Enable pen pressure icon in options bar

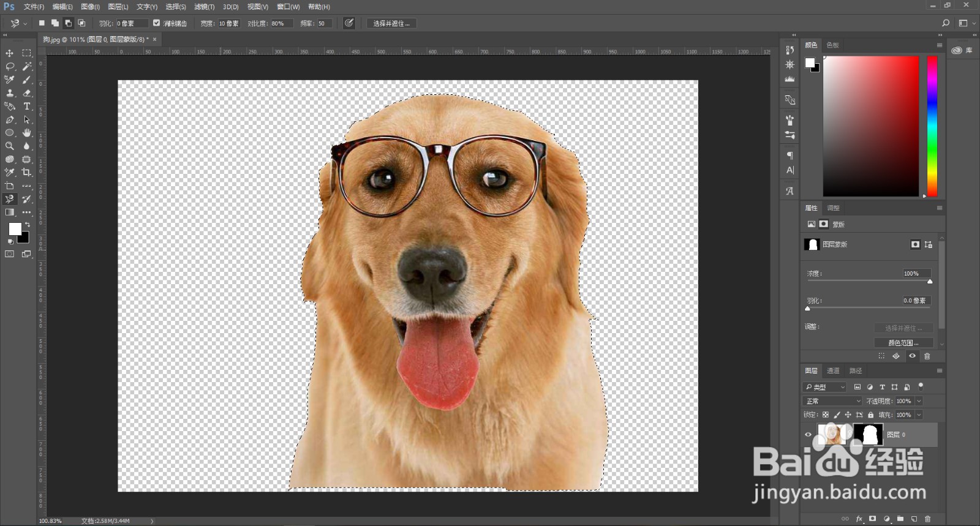[x=349, y=23]
